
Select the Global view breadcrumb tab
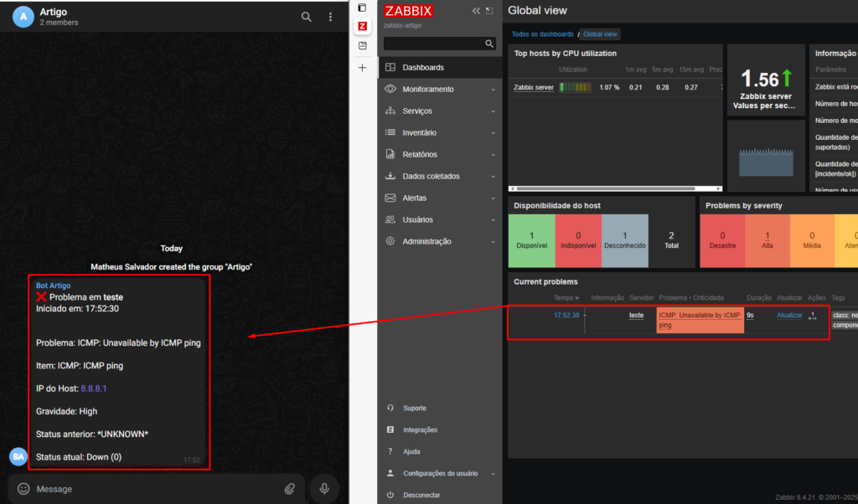(x=600, y=33)
